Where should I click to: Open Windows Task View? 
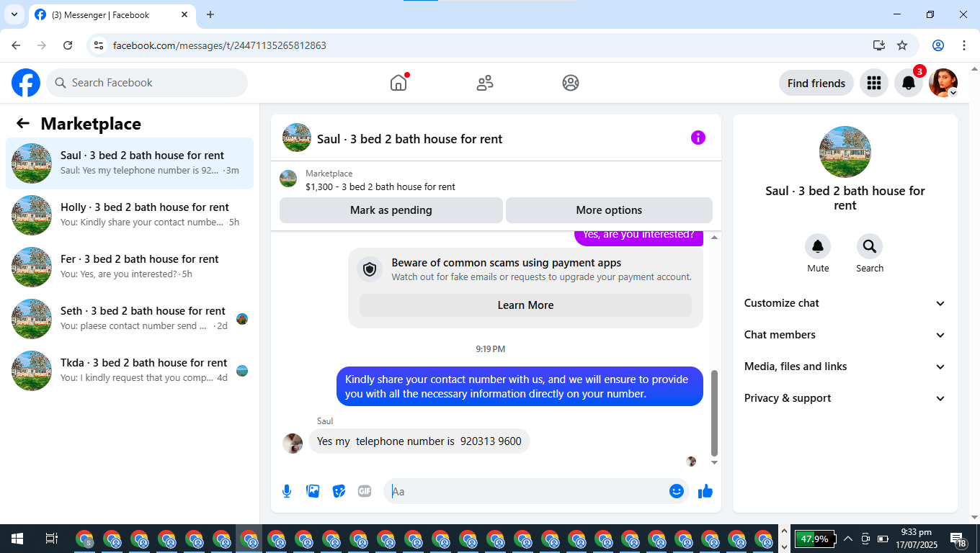pyautogui.click(x=51, y=539)
